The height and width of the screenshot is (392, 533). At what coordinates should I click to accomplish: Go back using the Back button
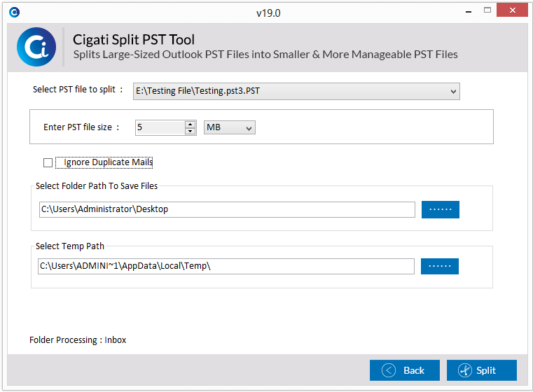pyautogui.click(x=405, y=370)
